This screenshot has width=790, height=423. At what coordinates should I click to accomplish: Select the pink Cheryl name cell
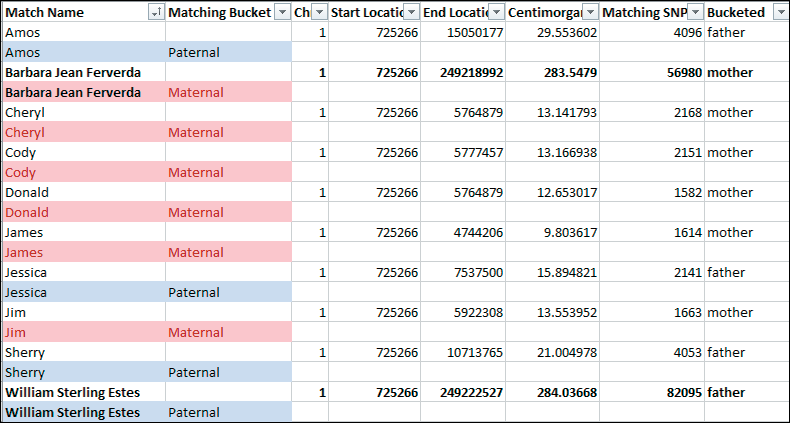[x=84, y=132]
